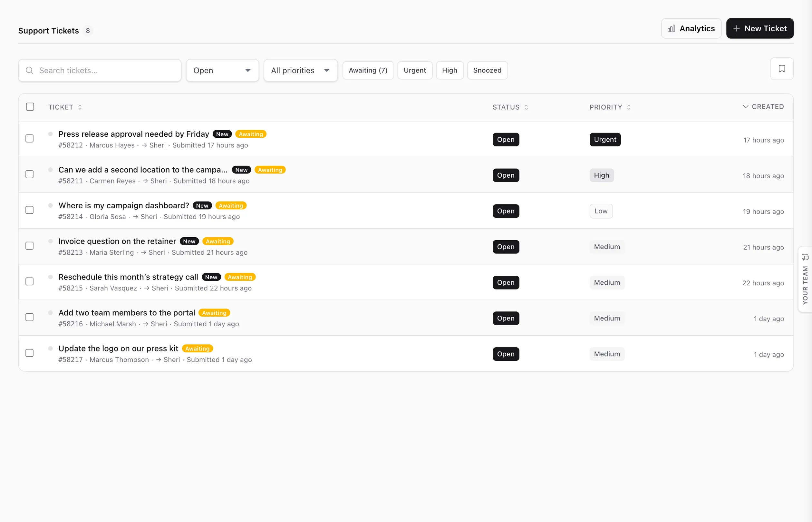Toggle the select-all tickets checkbox
The width and height of the screenshot is (812, 522).
tap(30, 107)
